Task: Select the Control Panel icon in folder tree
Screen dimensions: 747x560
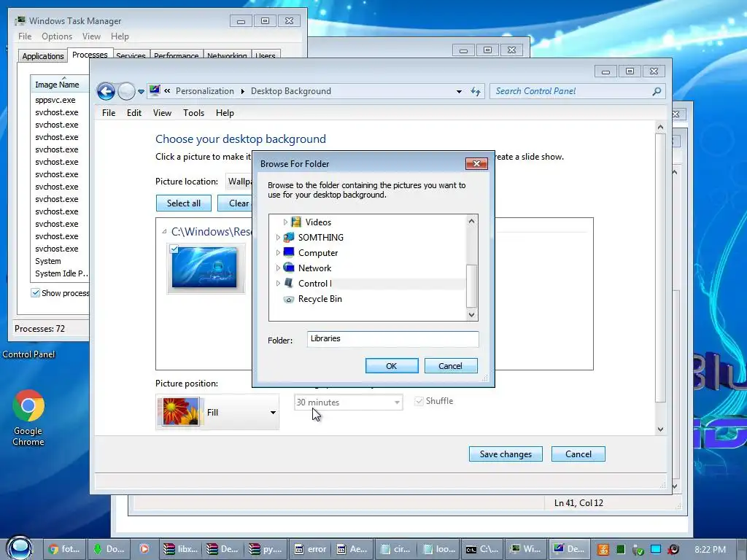Action: [289, 283]
